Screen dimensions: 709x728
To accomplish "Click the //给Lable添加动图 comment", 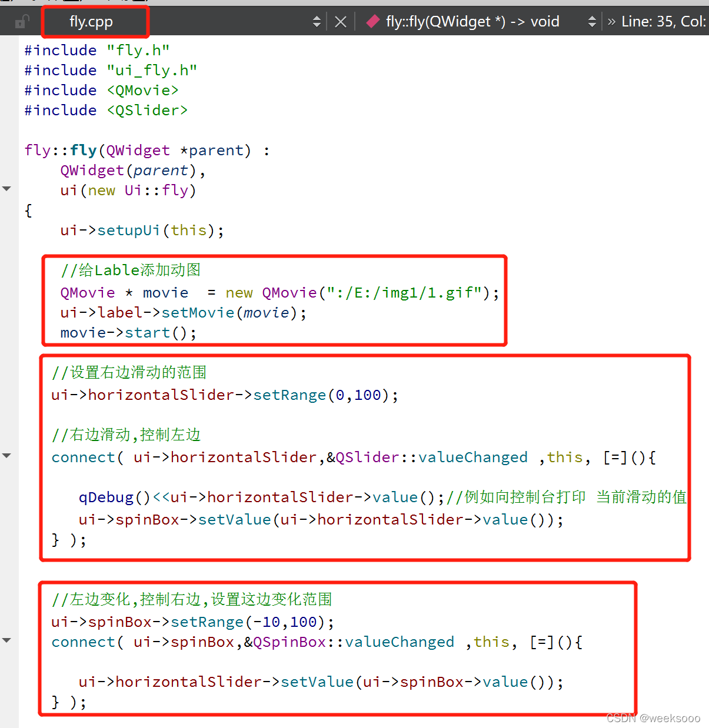I will tap(131, 271).
